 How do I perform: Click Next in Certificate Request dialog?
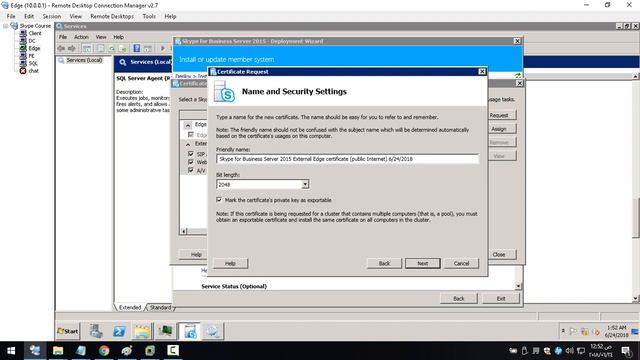(x=422, y=263)
